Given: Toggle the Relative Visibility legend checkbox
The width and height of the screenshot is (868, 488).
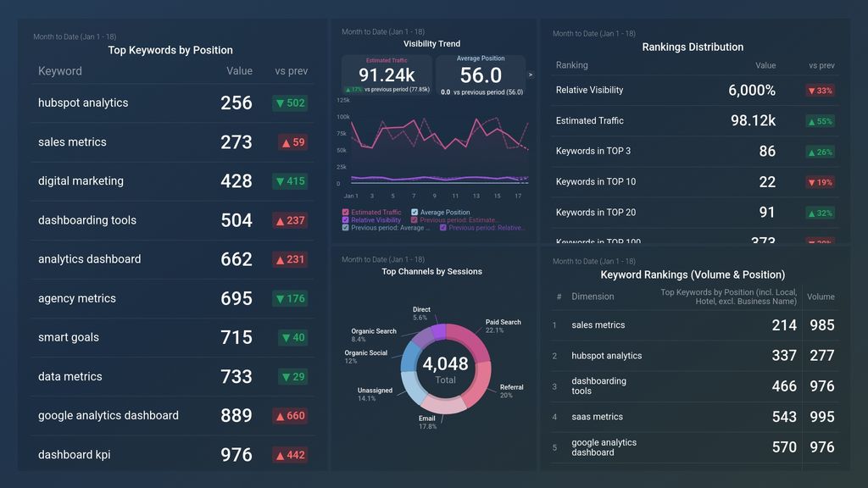Looking at the screenshot, I should tap(346, 219).
